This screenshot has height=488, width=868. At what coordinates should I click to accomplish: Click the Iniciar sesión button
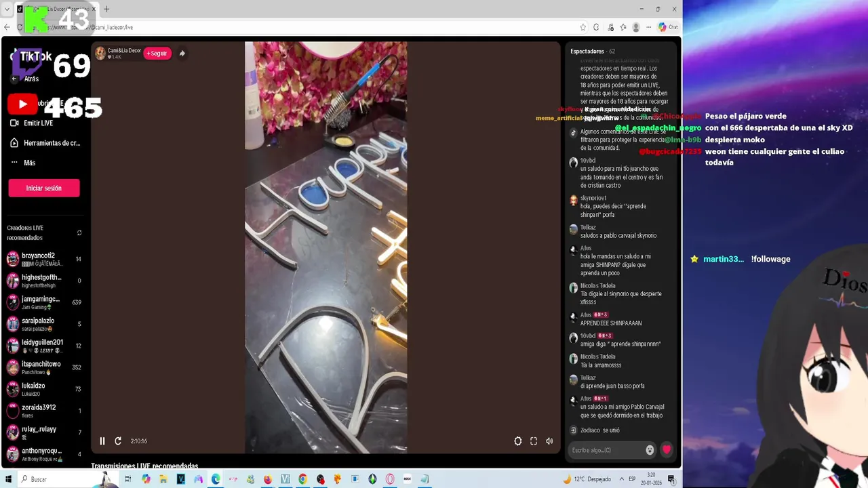[44, 188]
